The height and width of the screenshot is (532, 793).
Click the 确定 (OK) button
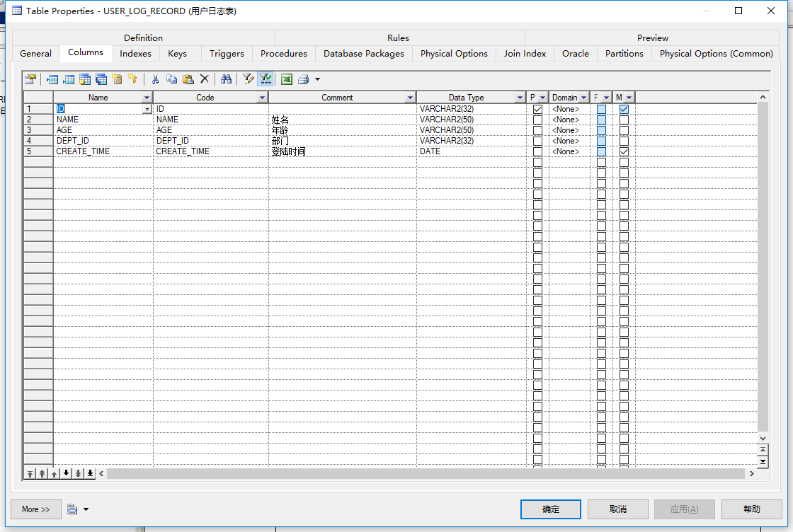click(551, 509)
